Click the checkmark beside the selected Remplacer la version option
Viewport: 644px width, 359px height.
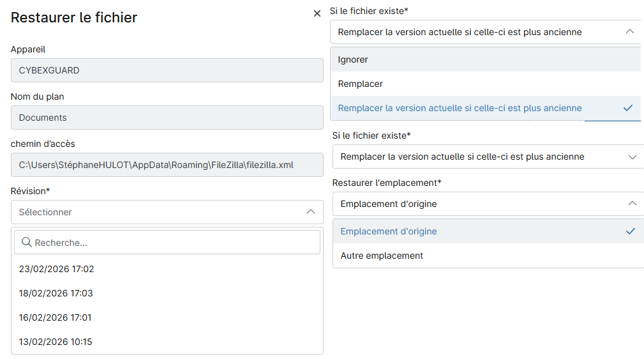[x=628, y=108]
